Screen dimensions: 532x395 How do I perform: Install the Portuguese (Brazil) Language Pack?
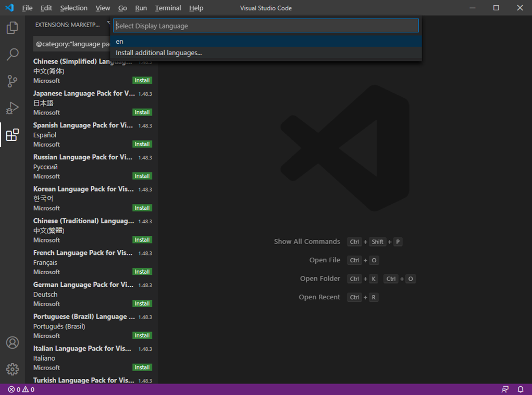click(142, 335)
